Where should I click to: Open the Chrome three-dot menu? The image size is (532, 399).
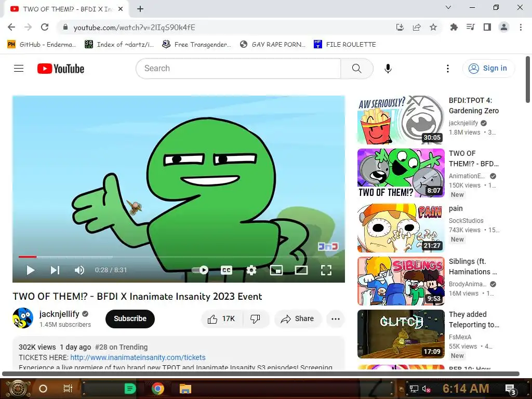[521, 27]
